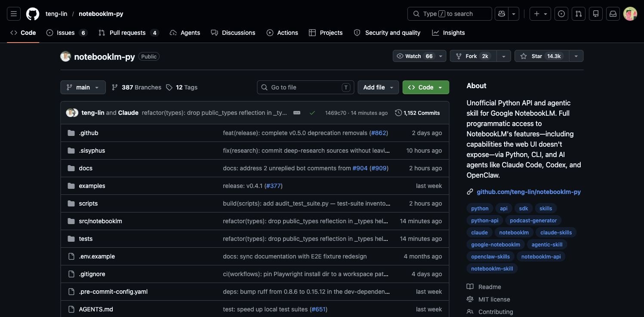Open the Add file dropdown
Viewport: 644px width, 317px height.
[x=378, y=87]
